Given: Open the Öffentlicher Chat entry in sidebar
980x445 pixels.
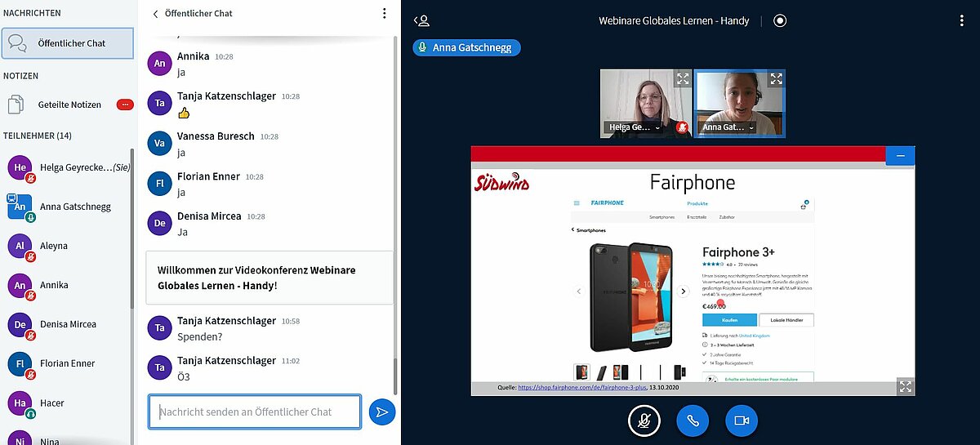Looking at the screenshot, I should [68, 43].
